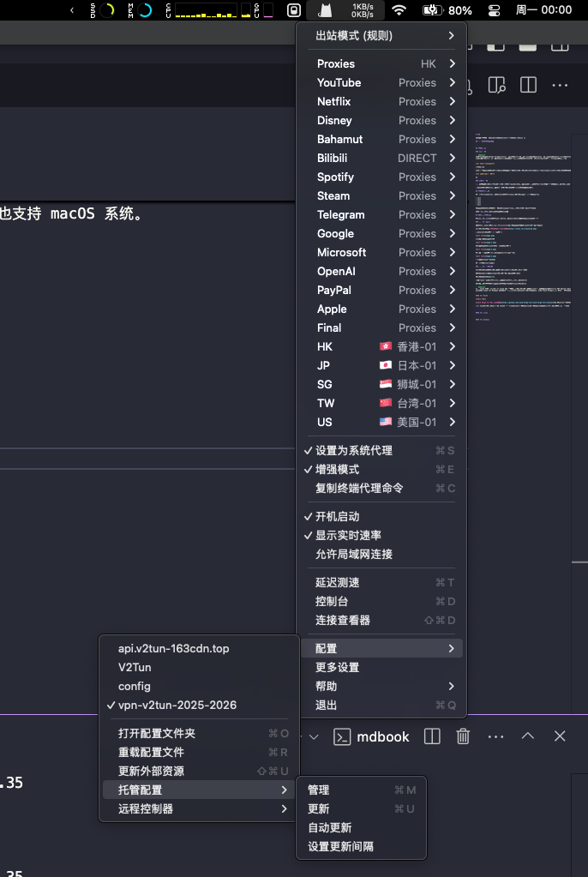The height and width of the screenshot is (877, 588).
Task: Maximize terminal panel with the up chevron
Action: point(528,736)
